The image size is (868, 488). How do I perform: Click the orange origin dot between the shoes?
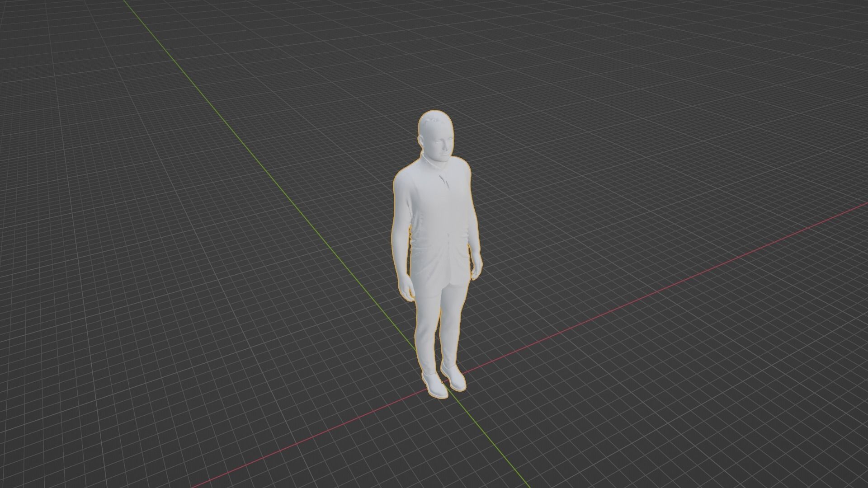pos(442,382)
